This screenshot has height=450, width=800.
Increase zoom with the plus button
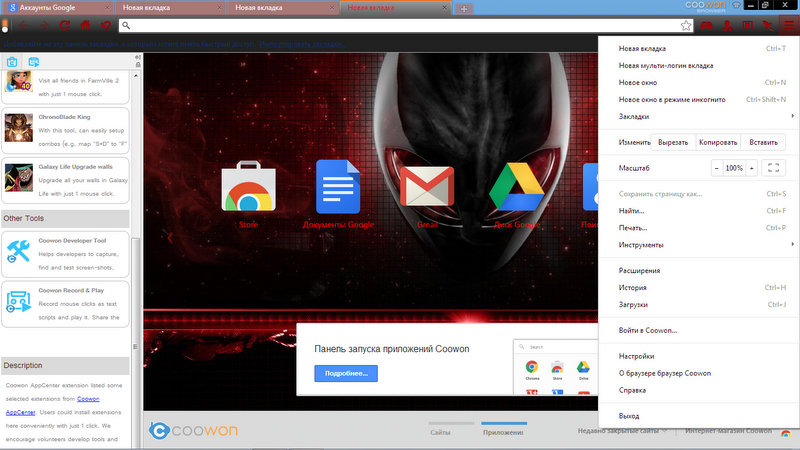tap(752, 168)
